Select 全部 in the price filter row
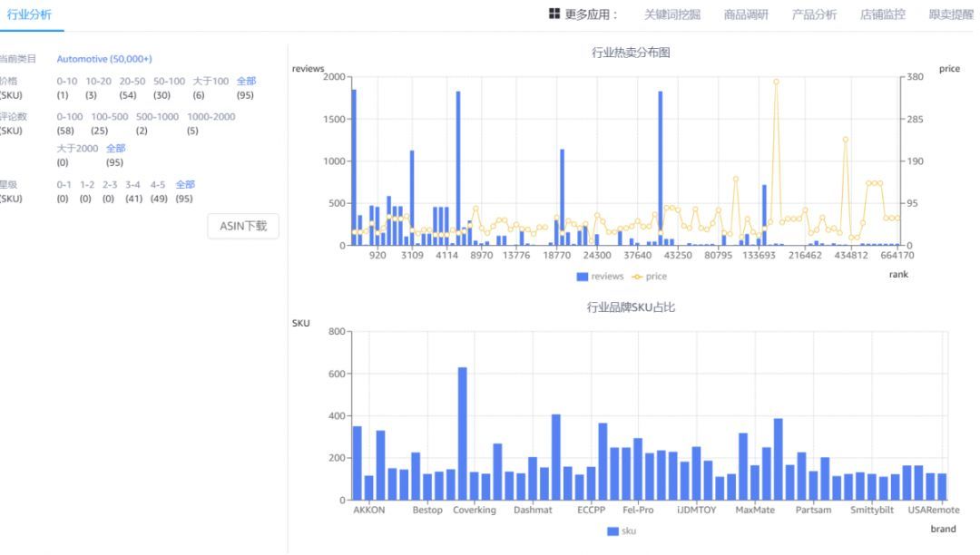Image resolution: width=980 pixels, height=555 pixels. (x=246, y=81)
